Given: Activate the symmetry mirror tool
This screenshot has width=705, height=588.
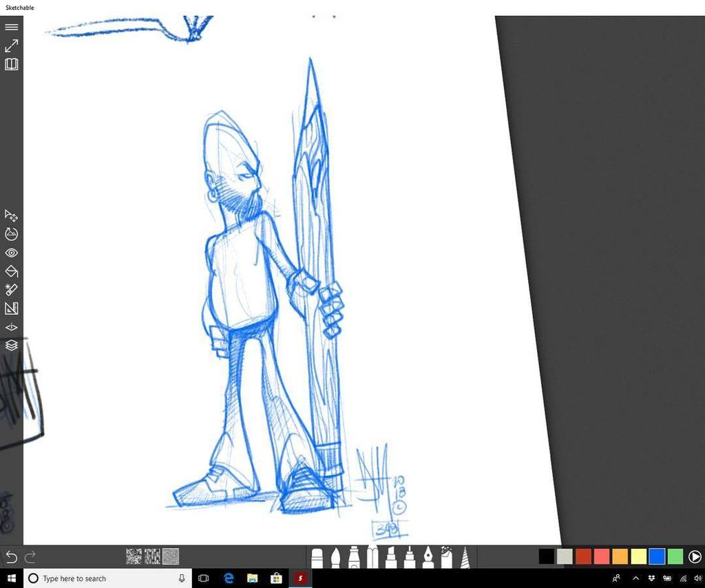Looking at the screenshot, I should pos(11,327).
